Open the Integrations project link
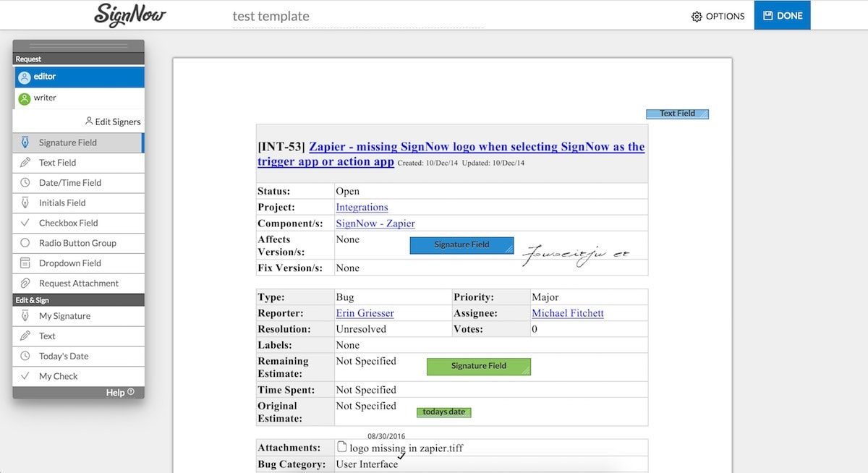 (x=362, y=208)
